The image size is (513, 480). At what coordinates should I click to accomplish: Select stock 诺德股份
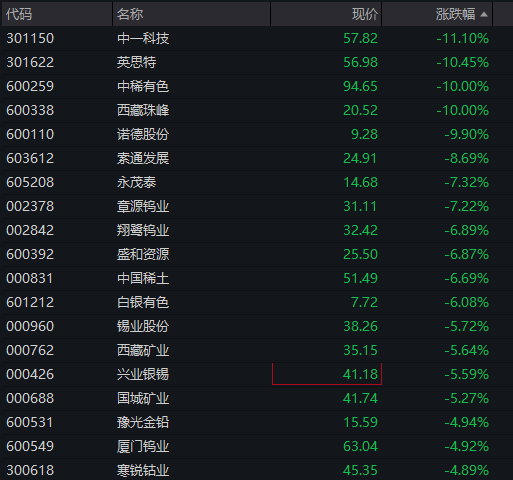coord(143,134)
